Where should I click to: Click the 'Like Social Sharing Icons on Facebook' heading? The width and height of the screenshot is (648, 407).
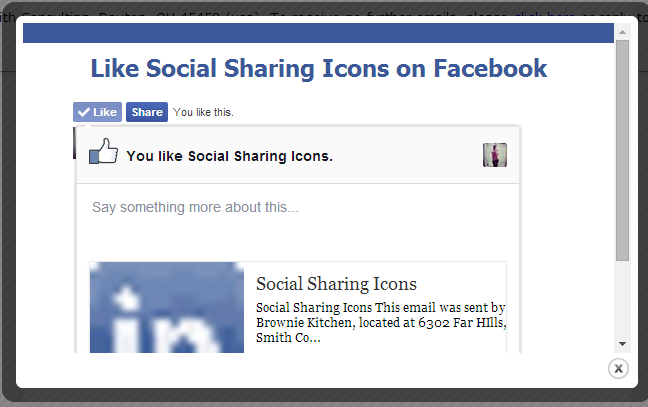(x=318, y=69)
